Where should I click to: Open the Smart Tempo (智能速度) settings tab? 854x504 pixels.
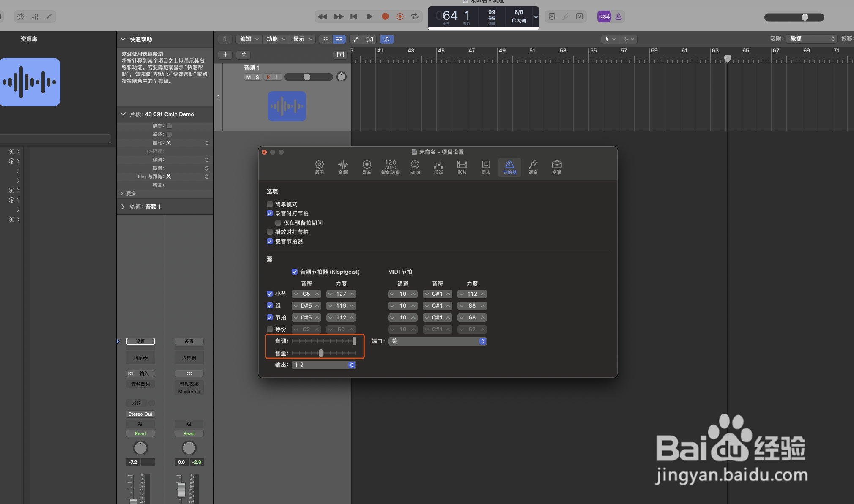[x=390, y=167]
